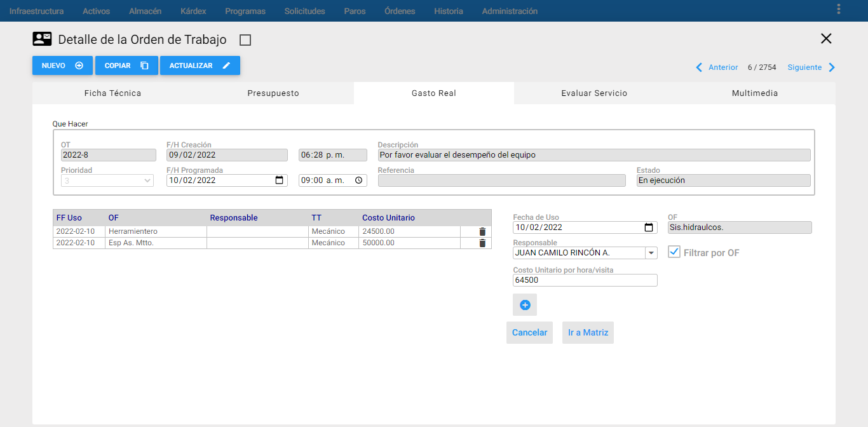This screenshot has width=868, height=427.
Task: Select the Esp As. Mtto. cell
Action: point(156,243)
